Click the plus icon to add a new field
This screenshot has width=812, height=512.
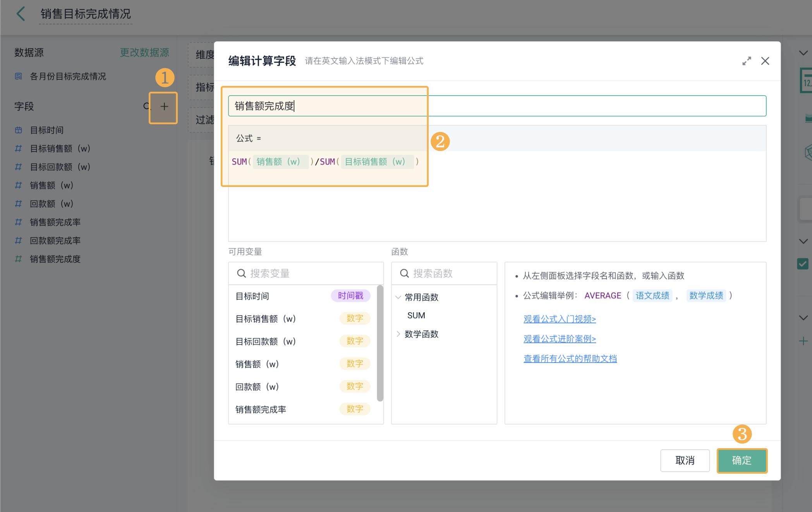[164, 107]
